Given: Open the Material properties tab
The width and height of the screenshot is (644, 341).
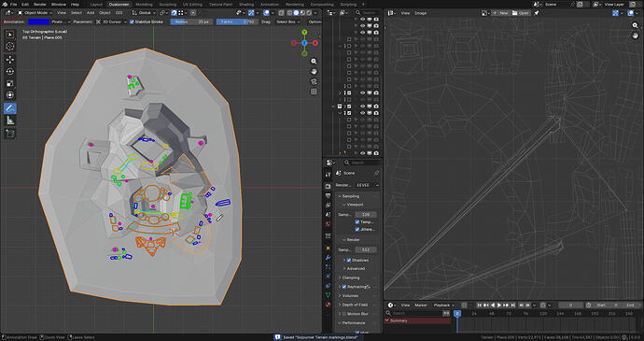Looking at the screenshot, I should pyautogui.click(x=328, y=305).
